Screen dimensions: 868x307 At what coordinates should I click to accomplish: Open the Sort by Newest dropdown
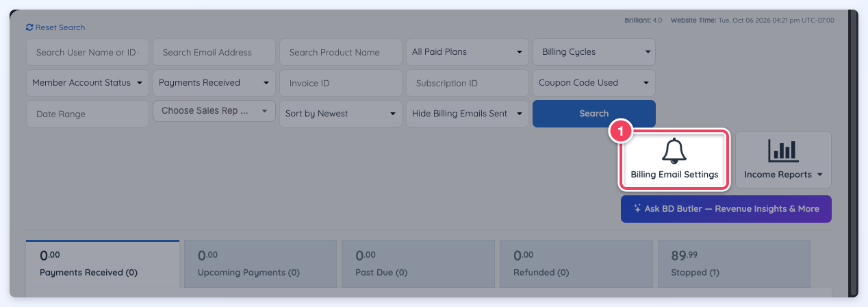(341, 114)
